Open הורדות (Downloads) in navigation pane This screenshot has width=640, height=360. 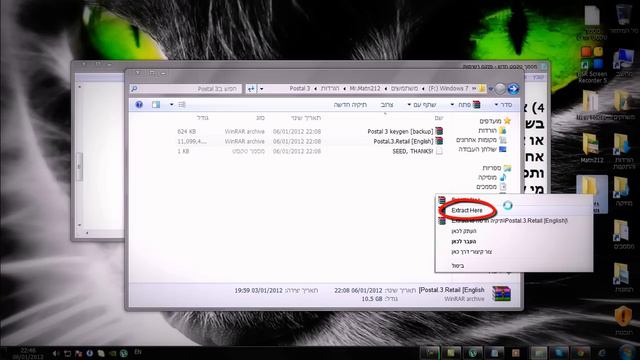point(487,130)
